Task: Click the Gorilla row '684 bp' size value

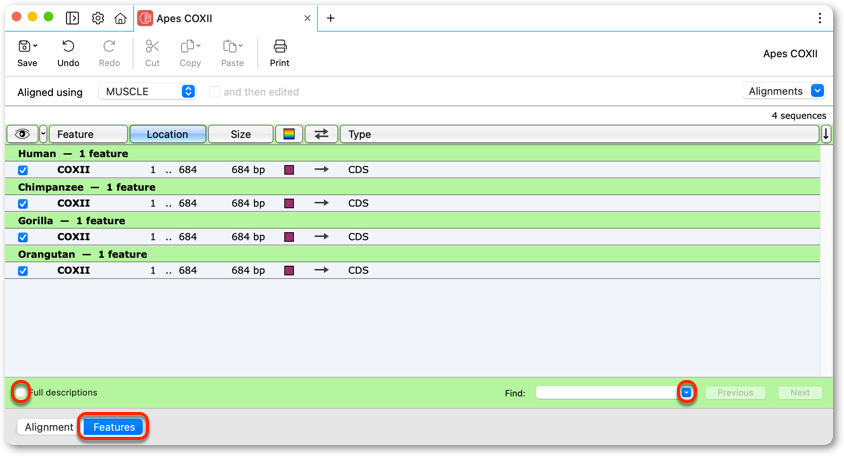Action: point(248,237)
